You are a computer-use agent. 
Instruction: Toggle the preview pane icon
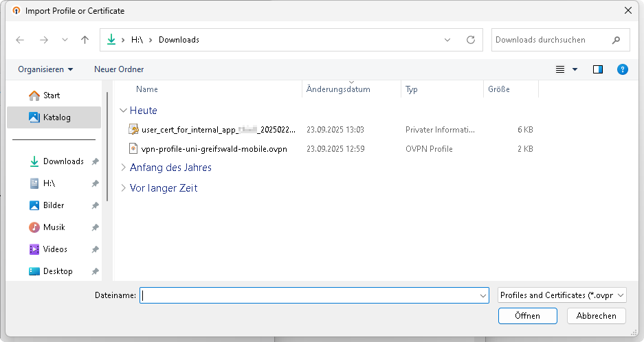point(597,69)
